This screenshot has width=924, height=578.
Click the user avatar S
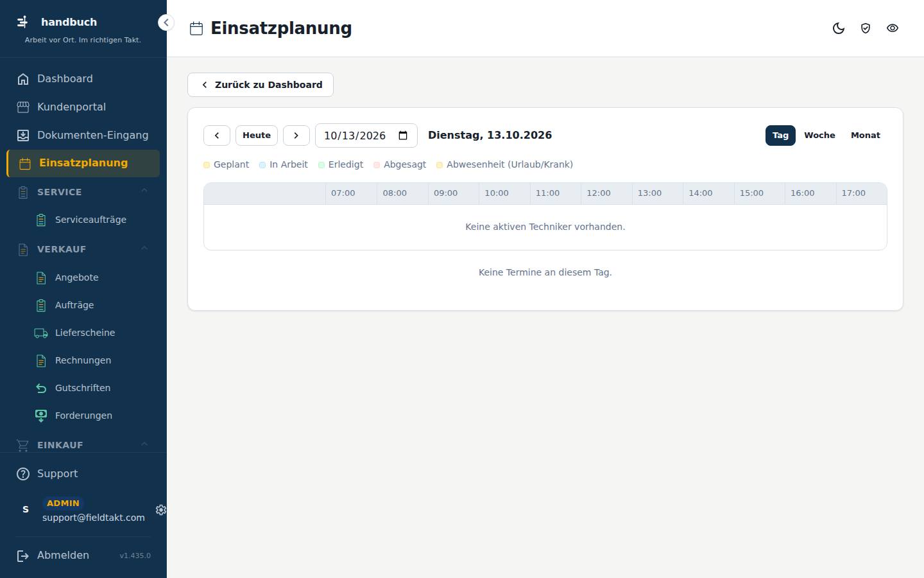coord(26,509)
